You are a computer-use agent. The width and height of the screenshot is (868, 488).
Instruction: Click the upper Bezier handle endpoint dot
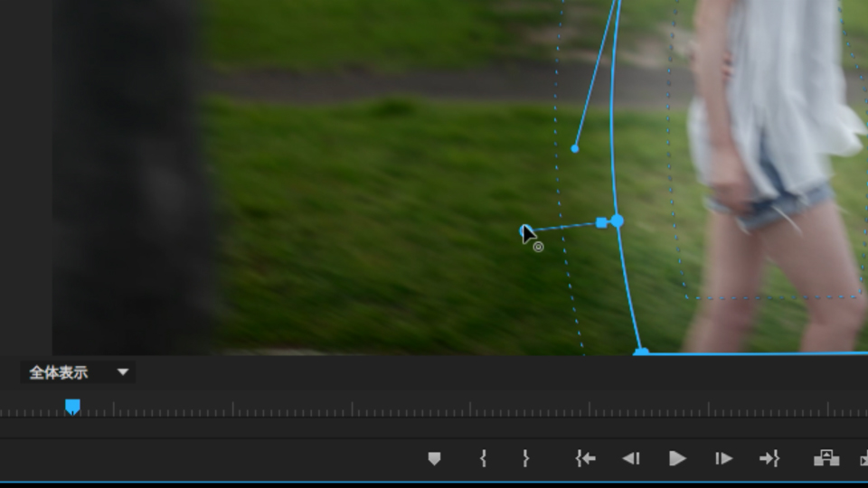pyautogui.click(x=575, y=149)
